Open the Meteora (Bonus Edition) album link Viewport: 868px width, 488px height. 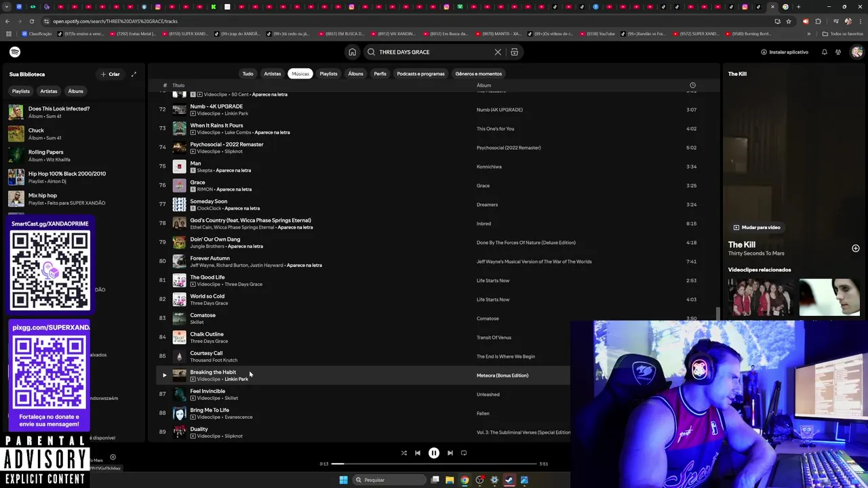[502, 375]
